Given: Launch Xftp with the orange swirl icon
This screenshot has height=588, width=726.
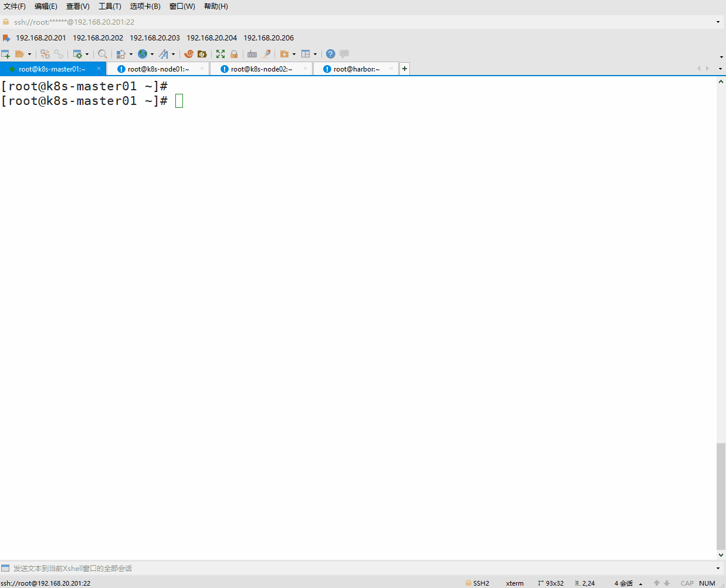Looking at the screenshot, I should [189, 54].
